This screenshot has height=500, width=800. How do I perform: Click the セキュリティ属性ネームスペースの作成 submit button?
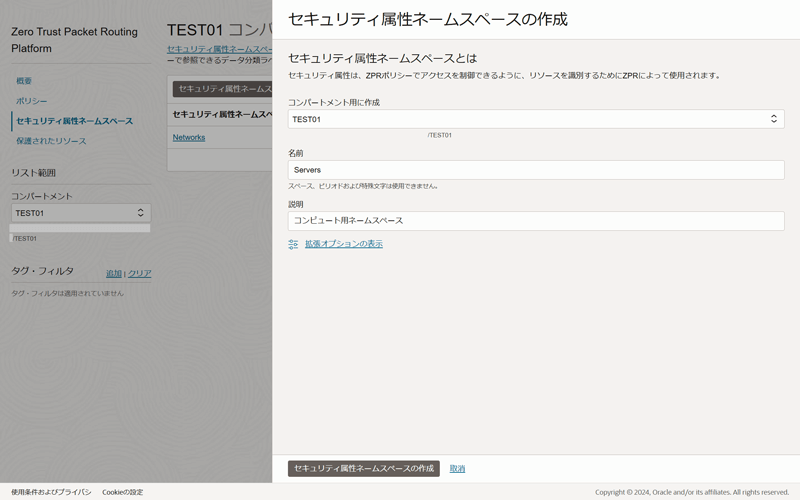[364, 468]
